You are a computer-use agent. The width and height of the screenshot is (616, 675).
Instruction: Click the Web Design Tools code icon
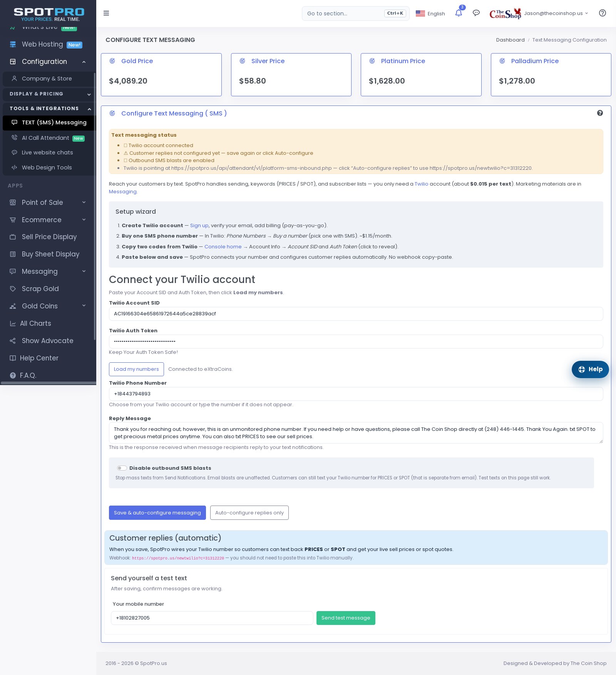(x=14, y=167)
